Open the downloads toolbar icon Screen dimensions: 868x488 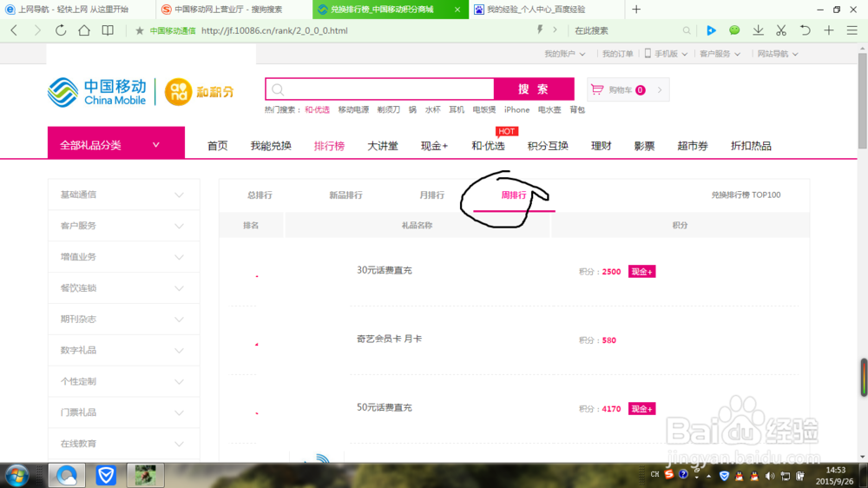coord(759,30)
